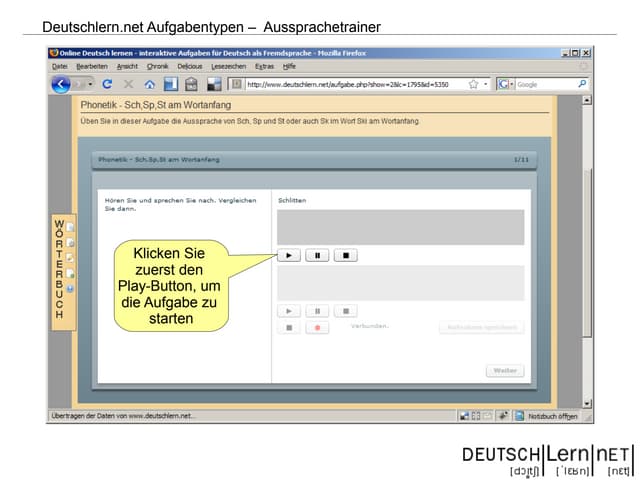Pause the sample audio playback
This screenshot has height=480, width=640.
317,256
